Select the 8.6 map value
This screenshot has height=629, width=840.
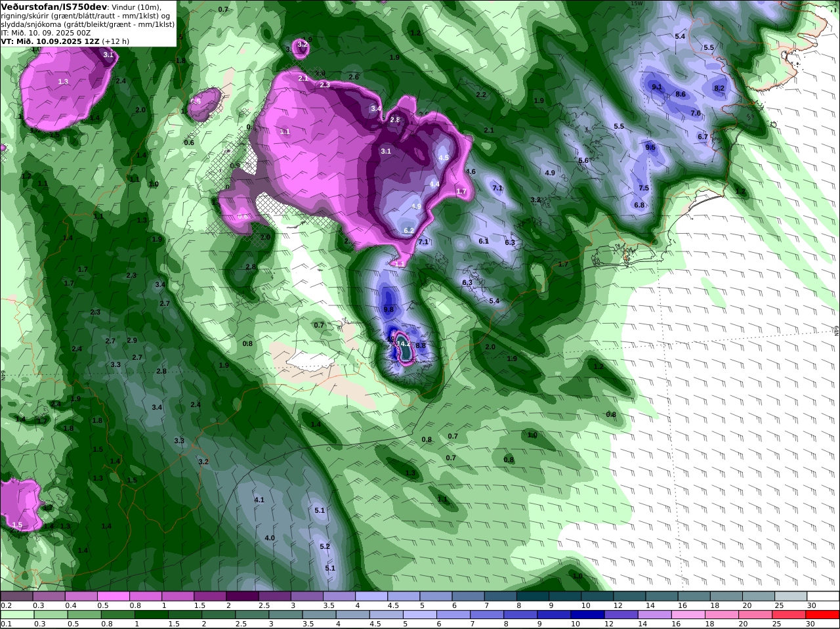tap(681, 95)
